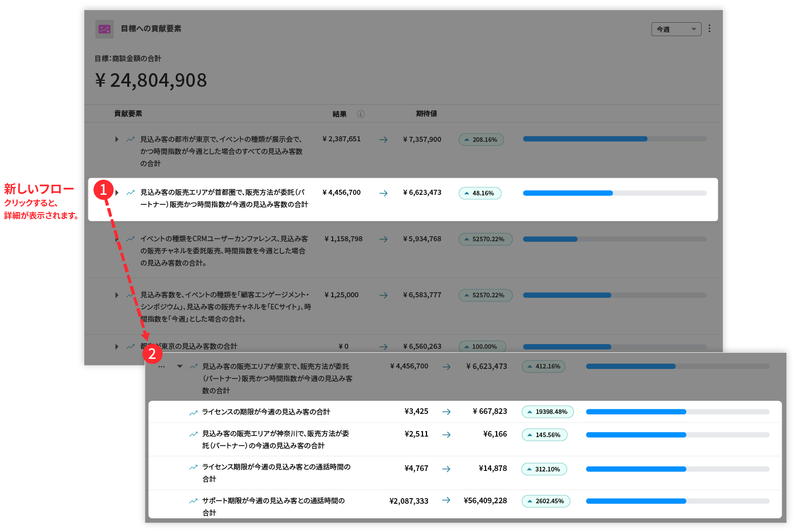
Task: Open the 今週 time period dropdown
Action: 676,29
